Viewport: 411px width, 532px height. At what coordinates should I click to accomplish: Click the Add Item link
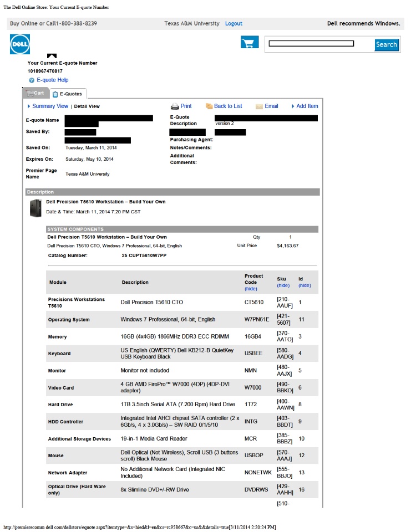pyautogui.click(x=307, y=106)
